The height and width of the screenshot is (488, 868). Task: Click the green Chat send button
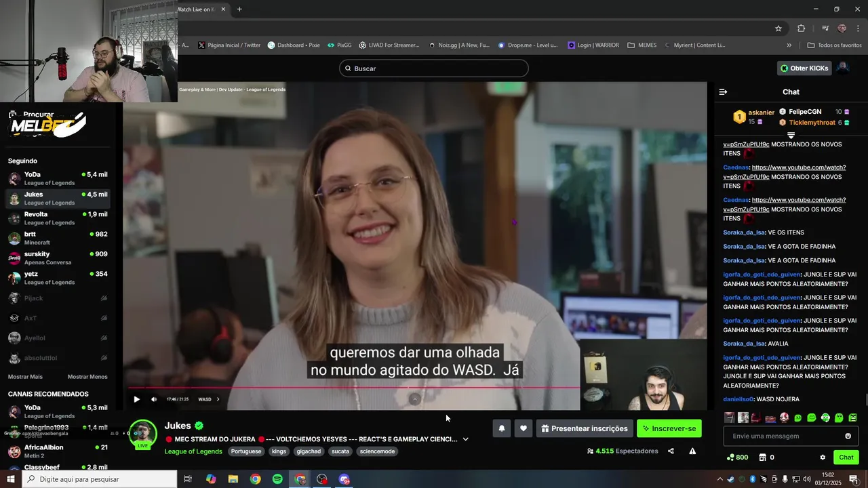click(846, 457)
